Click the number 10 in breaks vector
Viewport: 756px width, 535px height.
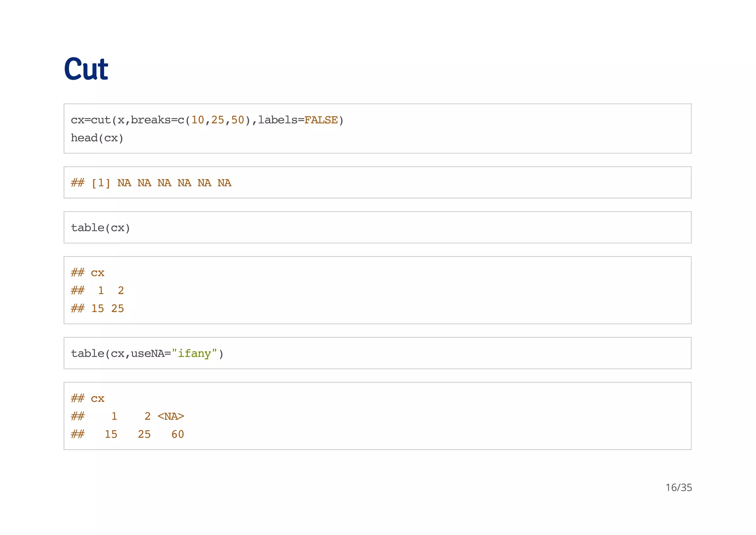[197, 120]
